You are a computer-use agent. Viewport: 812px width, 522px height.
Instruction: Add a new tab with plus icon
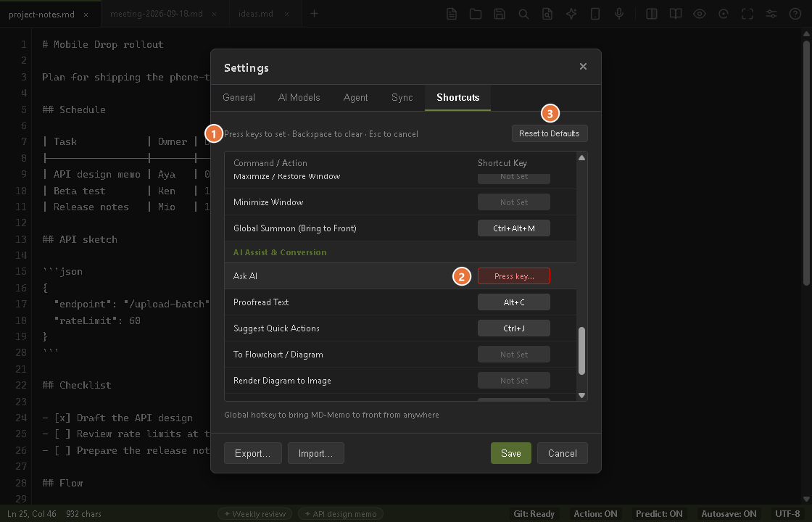[x=314, y=14]
